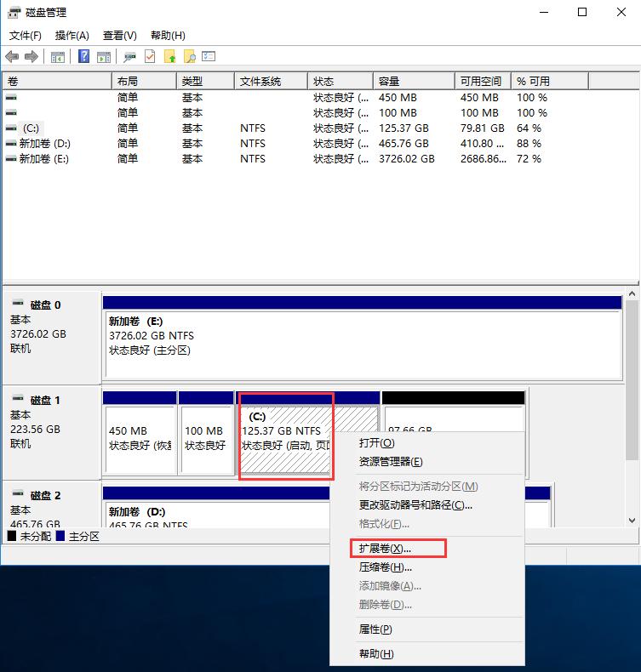This screenshot has height=672, width=641.
Task: Click the Forward arrow toolbar icon
Action: coord(31,57)
